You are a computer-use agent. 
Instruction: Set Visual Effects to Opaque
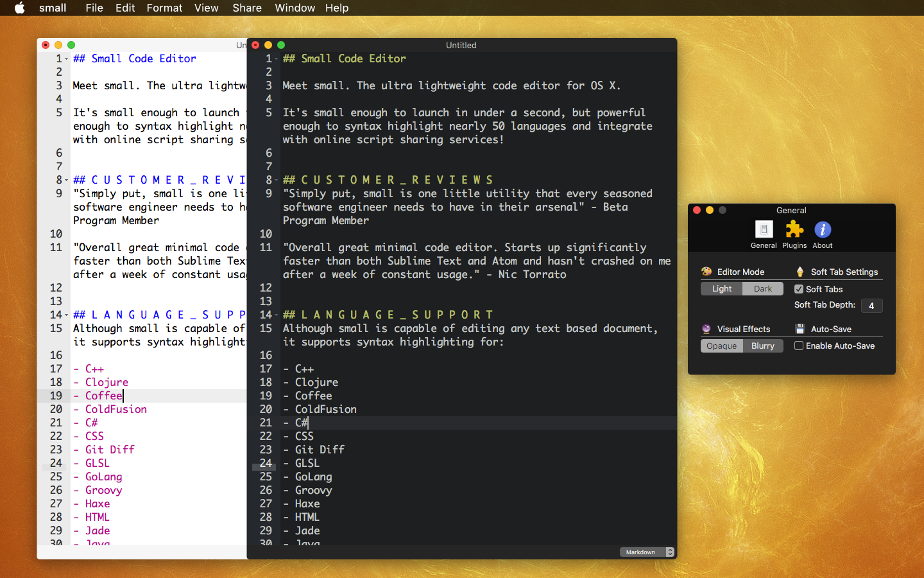click(721, 346)
